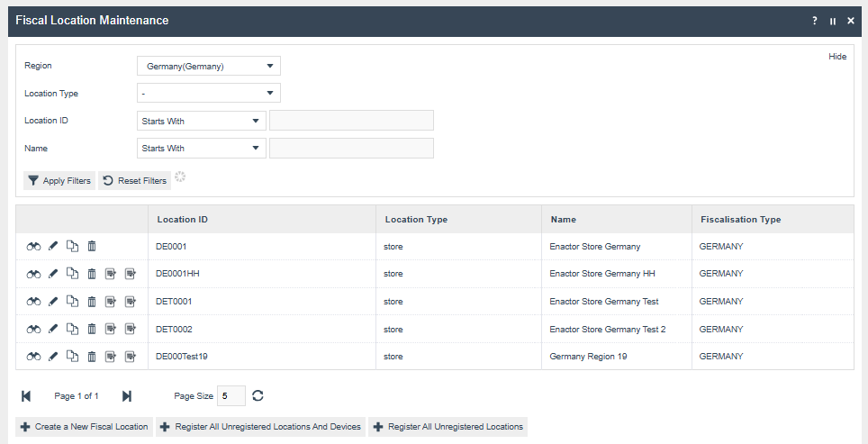Image resolution: width=868 pixels, height=444 pixels.
Task: Delete DET0002 using the trash icon
Action: (92, 330)
